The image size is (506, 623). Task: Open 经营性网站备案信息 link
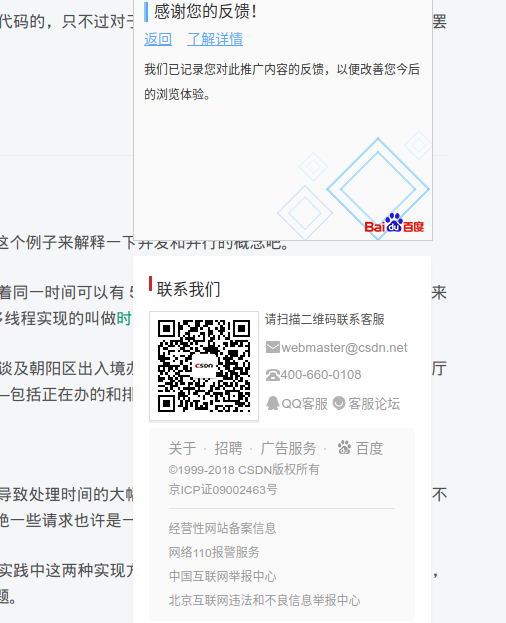click(222, 528)
